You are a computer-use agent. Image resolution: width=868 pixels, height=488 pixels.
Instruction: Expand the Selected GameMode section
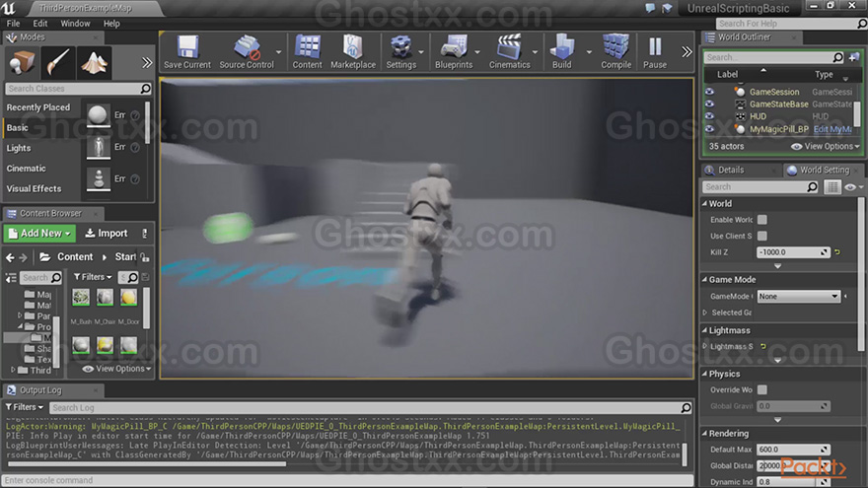705,313
